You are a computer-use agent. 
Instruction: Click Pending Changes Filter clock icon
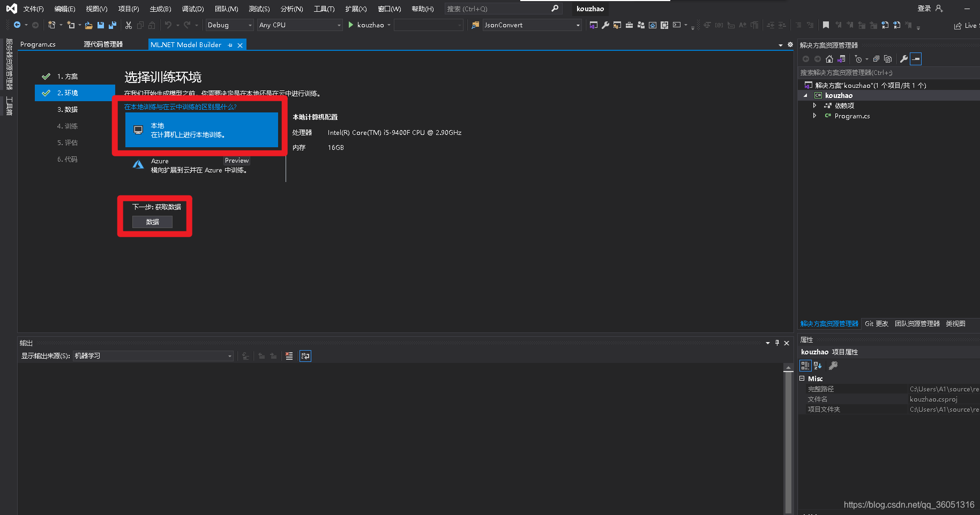[858, 59]
